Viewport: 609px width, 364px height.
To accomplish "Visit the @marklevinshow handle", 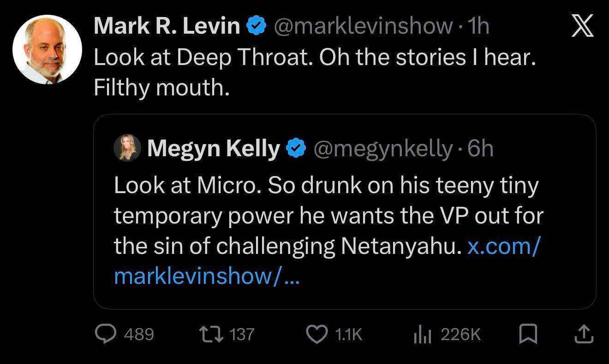I will coord(363,26).
